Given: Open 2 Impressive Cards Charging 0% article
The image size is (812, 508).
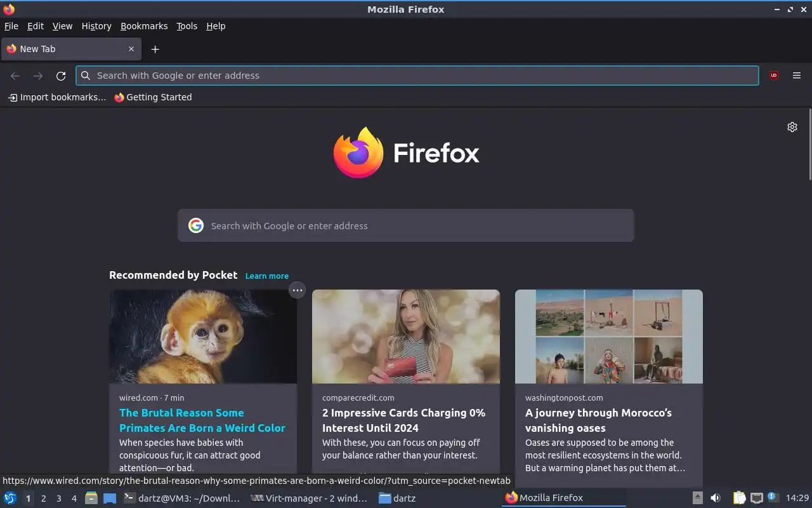Looking at the screenshot, I should 403,420.
